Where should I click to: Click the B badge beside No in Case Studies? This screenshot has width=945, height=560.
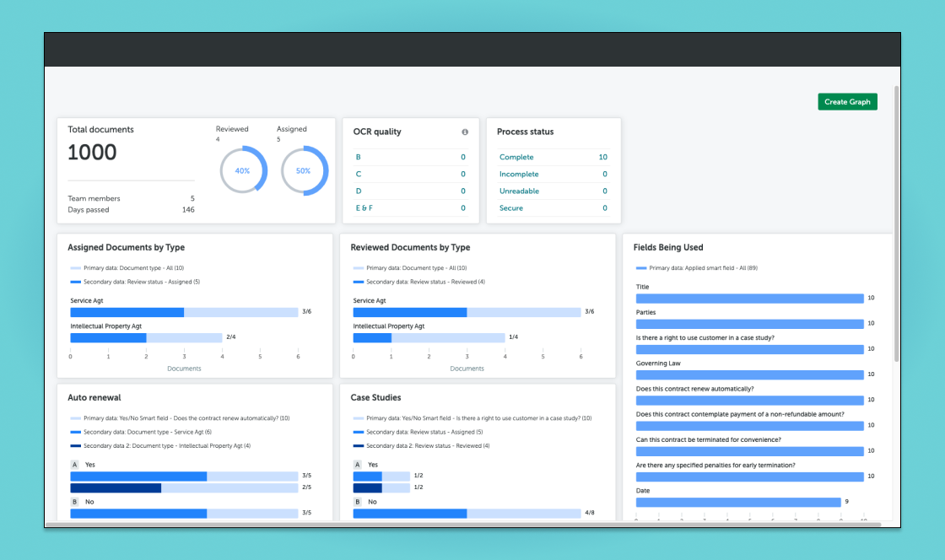click(357, 502)
